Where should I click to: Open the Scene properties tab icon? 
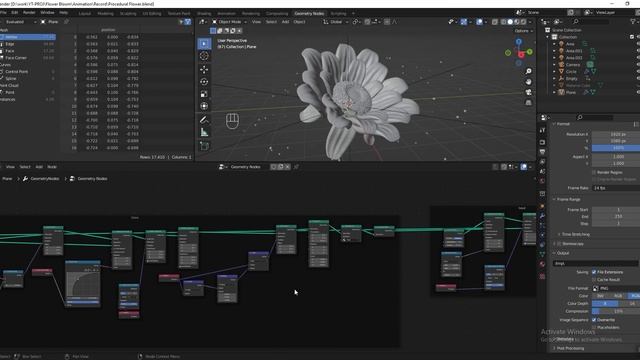point(542,171)
